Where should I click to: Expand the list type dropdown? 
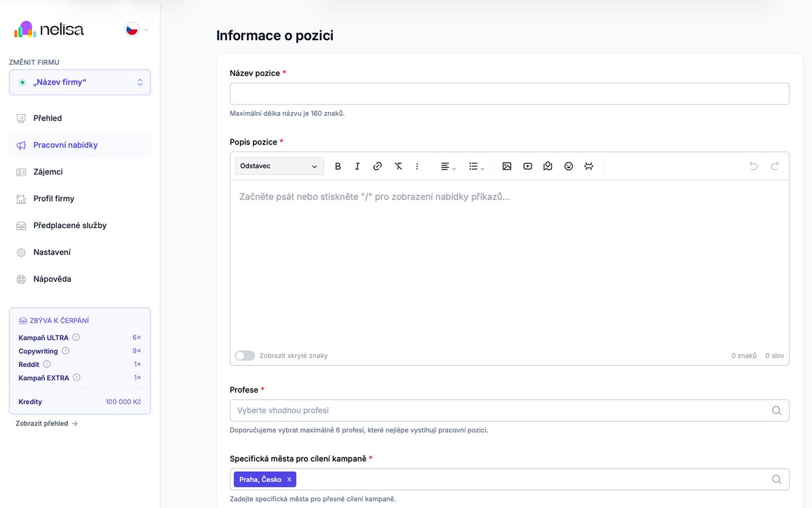(x=476, y=167)
